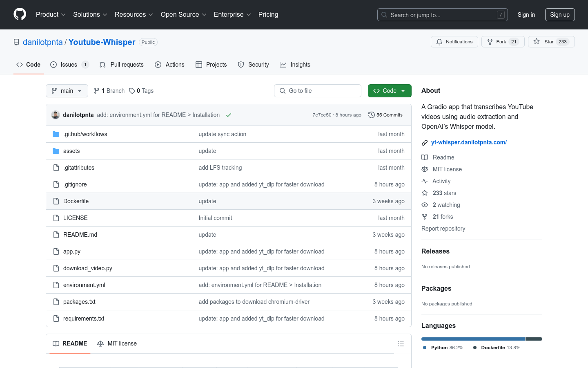588x368 pixels.
Task: Click the Python 86.2% language label
Action: click(443, 348)
